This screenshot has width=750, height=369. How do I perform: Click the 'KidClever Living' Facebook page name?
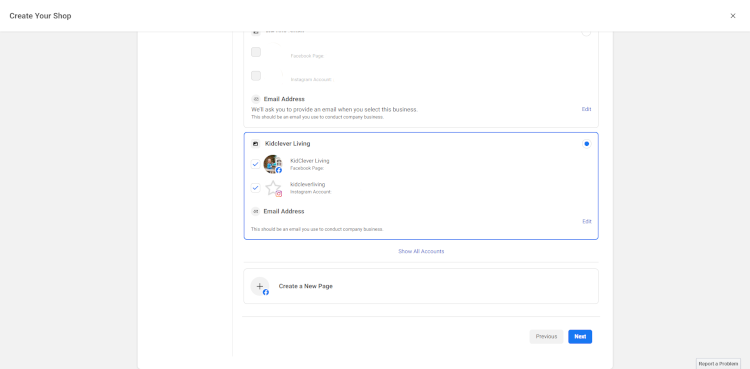coord(309,161)
